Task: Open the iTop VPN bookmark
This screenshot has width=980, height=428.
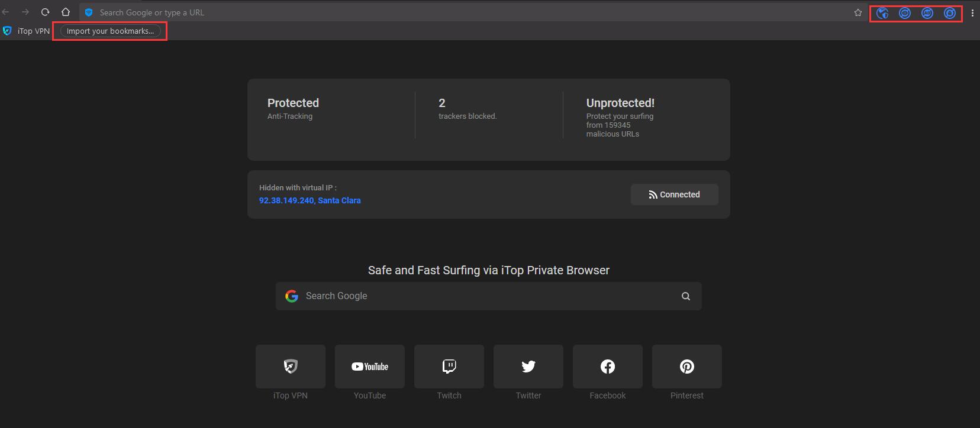Action: click(27, 31)
